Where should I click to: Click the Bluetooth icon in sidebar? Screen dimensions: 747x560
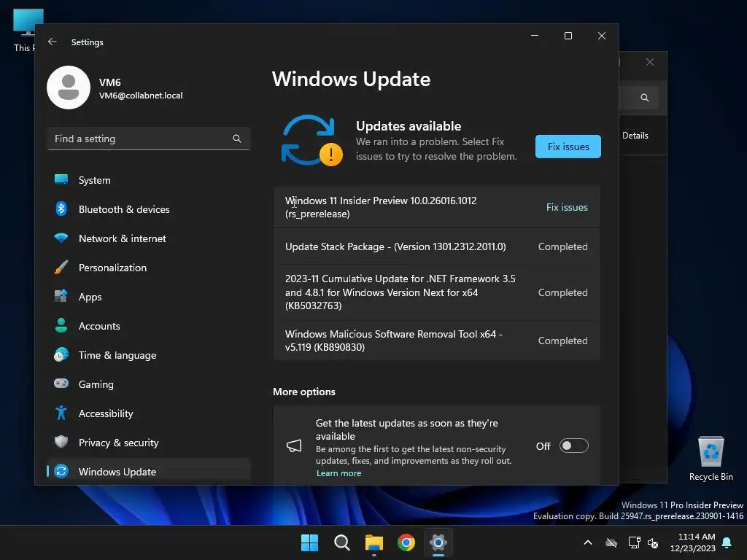click(x=61, y=209)
